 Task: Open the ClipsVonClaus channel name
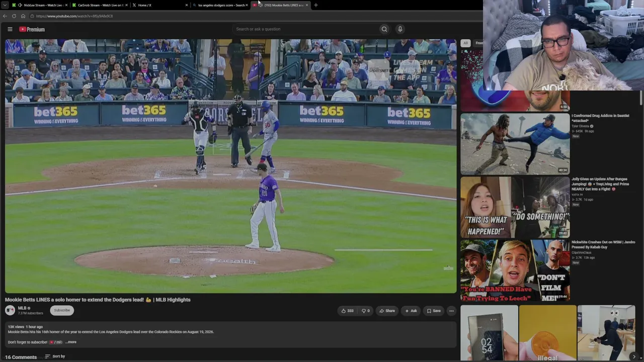pos(582,252)
